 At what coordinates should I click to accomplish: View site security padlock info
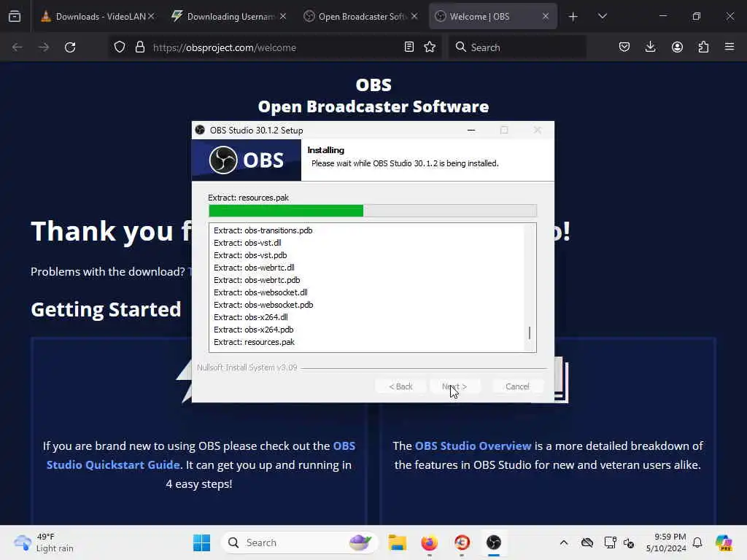pyautogui.click(x=139, y=47)
